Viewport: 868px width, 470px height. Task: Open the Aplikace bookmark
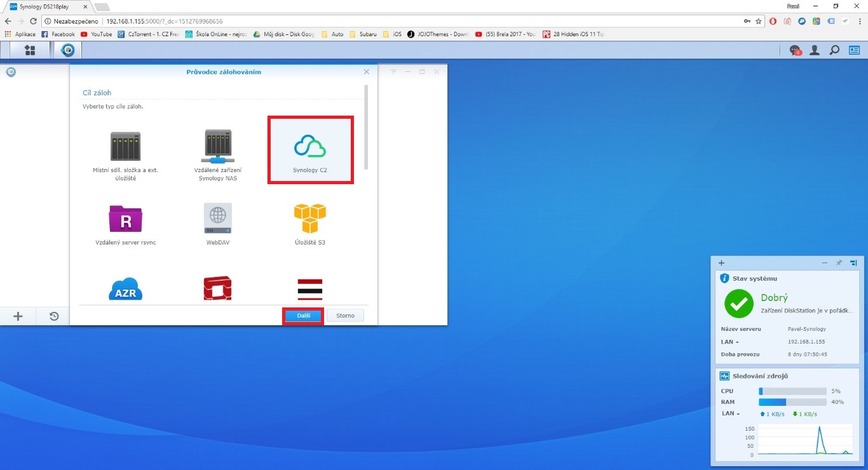[20, 34]
